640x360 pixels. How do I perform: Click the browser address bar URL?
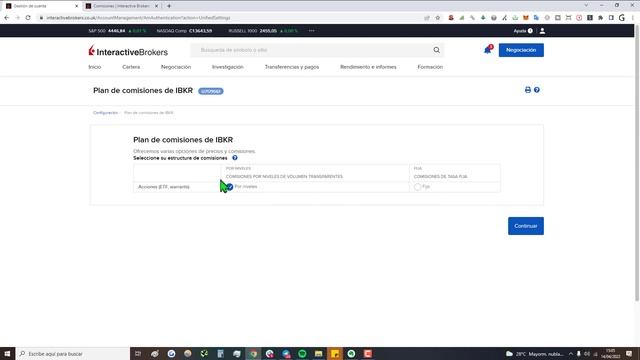tap(138, 18)
